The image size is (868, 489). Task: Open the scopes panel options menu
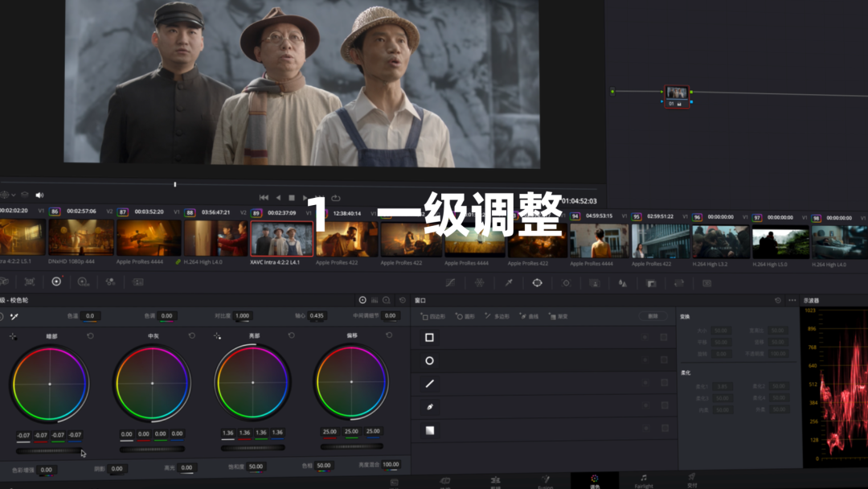792,300
